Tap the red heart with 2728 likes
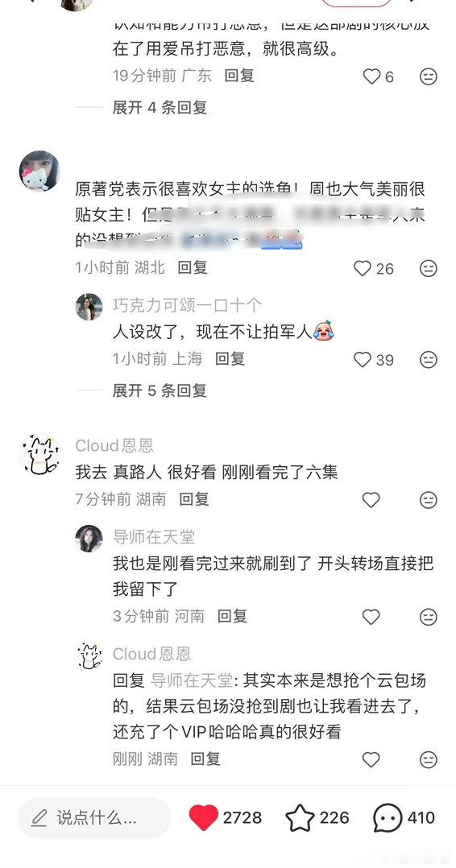Viewport: 456px width, 868px height. (203, 817)
